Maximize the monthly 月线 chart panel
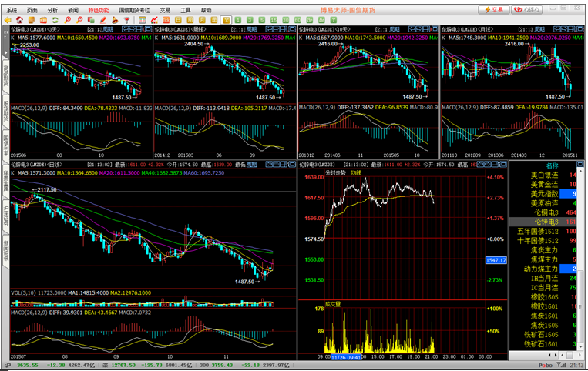 click(x=580, y=28)
